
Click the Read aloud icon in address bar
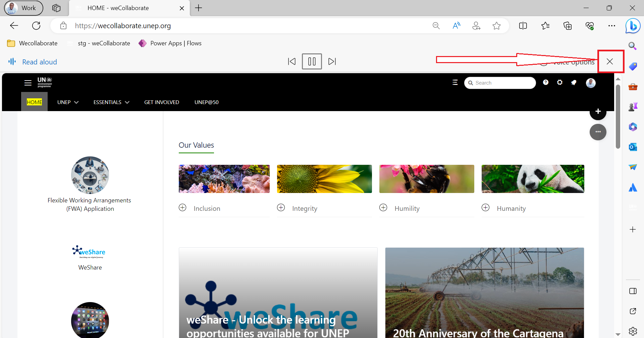[457, 26]
